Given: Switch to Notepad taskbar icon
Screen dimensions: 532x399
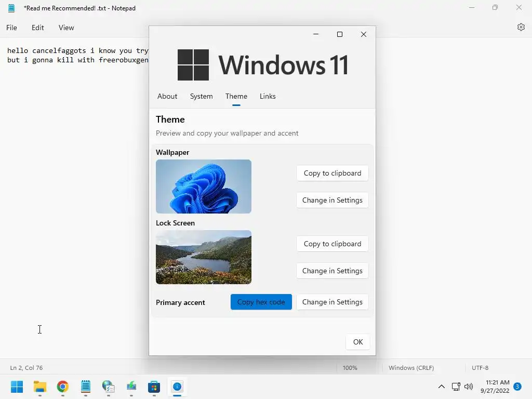Looking at the screenshot, I should (x=86, y=387).
